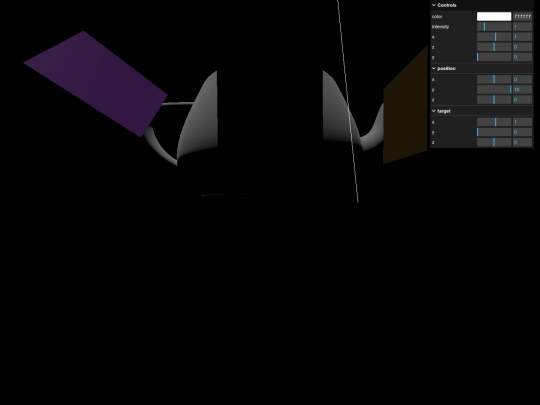Click the target y value field
540x405 pixels.
(522, 132)
